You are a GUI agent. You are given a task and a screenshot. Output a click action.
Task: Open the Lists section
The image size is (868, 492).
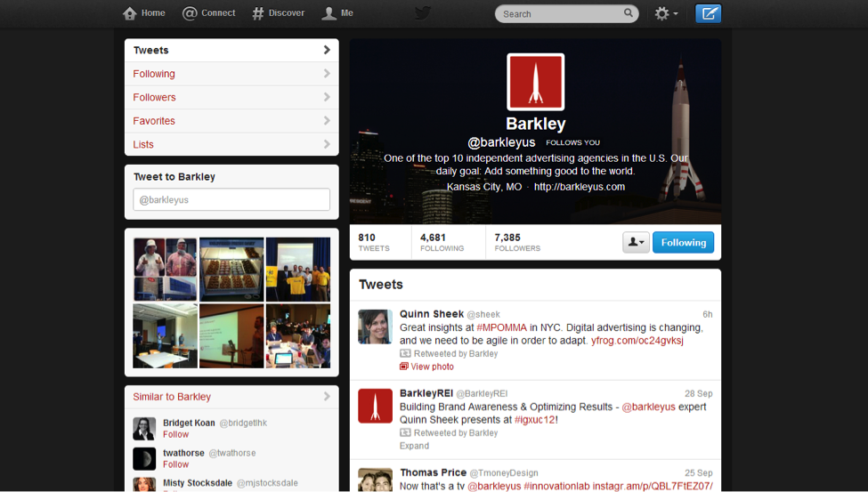coord(231,144)
